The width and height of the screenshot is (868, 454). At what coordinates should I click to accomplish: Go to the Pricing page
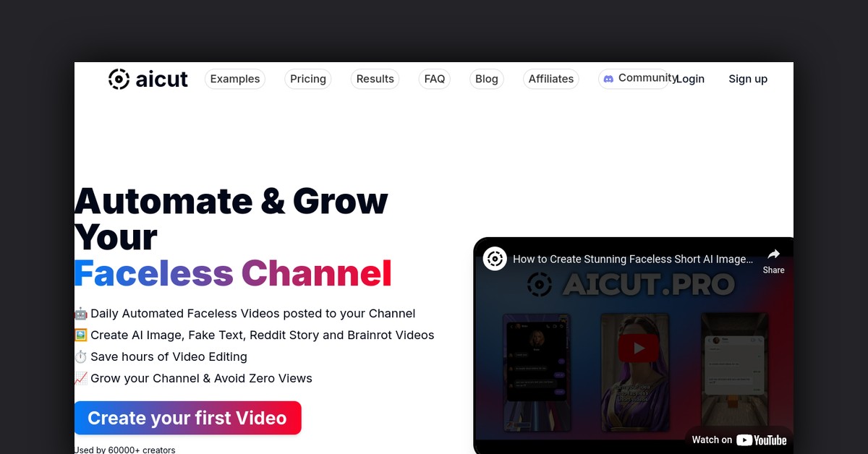308,79
